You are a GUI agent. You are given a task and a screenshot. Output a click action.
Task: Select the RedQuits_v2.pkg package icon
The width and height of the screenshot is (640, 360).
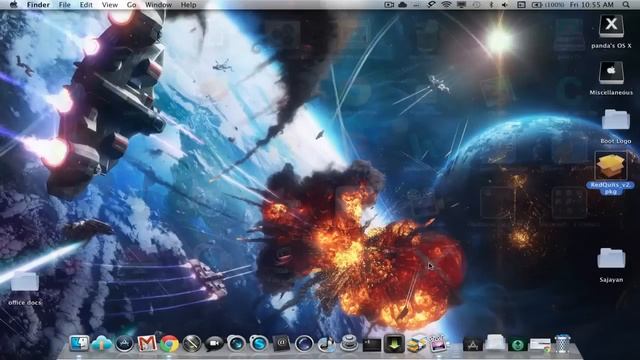pyautogui.click(x=611, y=165)
